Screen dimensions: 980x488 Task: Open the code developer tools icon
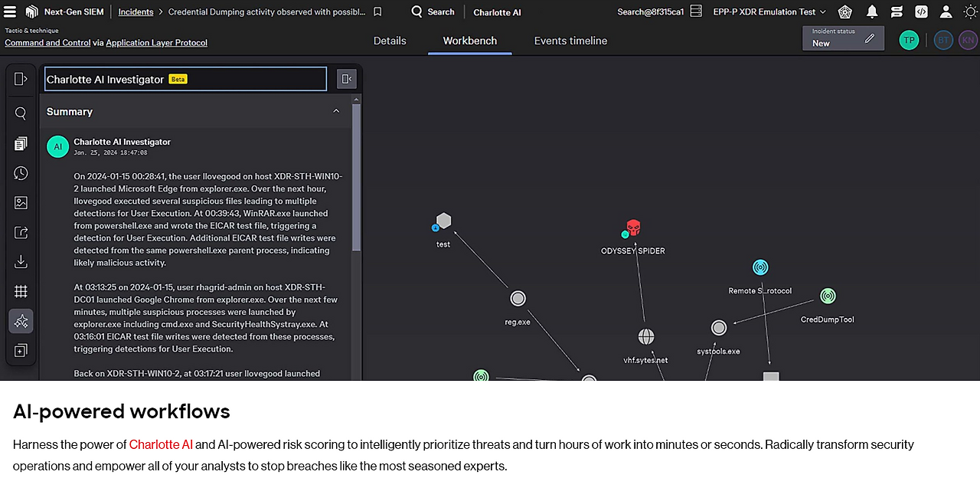[921, 11]
